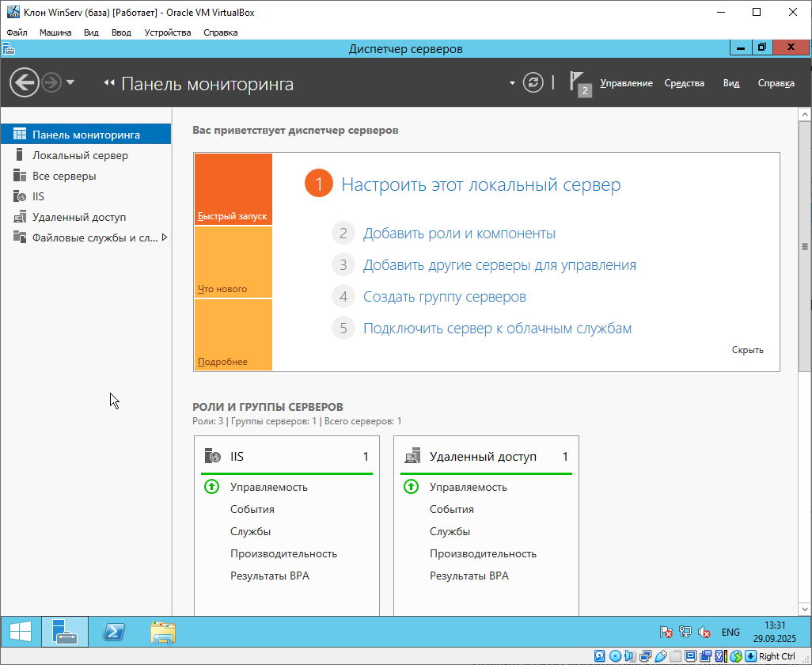Open the Средства menu

click(x=684, y=83)
